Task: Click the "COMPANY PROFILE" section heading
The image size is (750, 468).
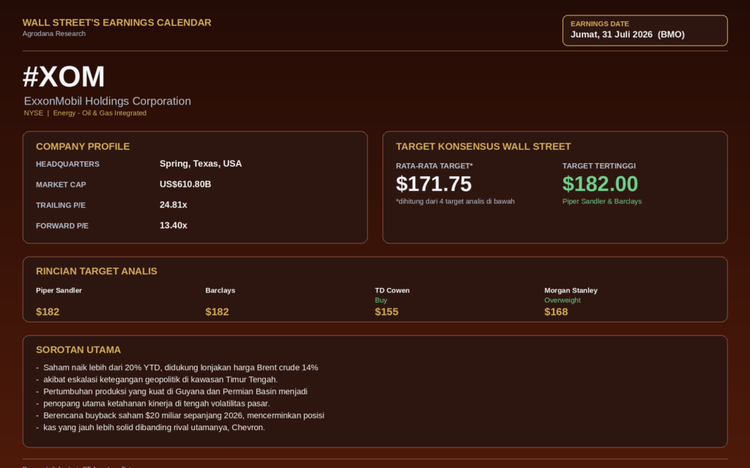Action: (x=83, y=146)
